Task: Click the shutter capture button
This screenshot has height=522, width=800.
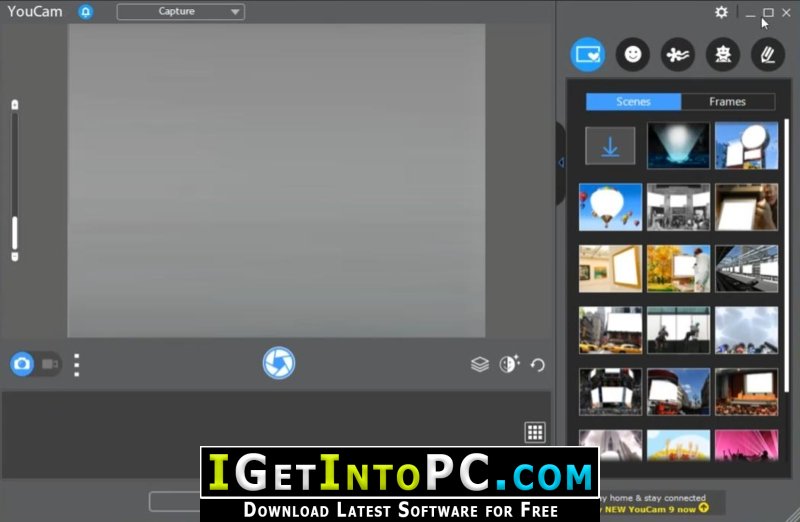Action: [x=279, y=363]
